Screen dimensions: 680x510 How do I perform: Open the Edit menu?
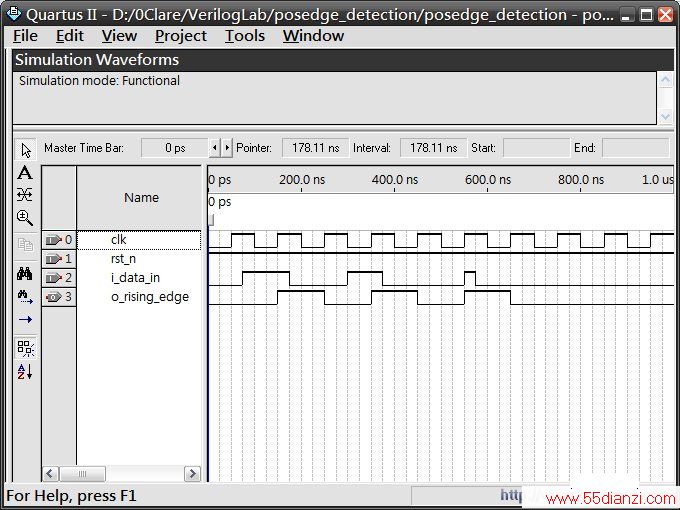coord(69,36)
